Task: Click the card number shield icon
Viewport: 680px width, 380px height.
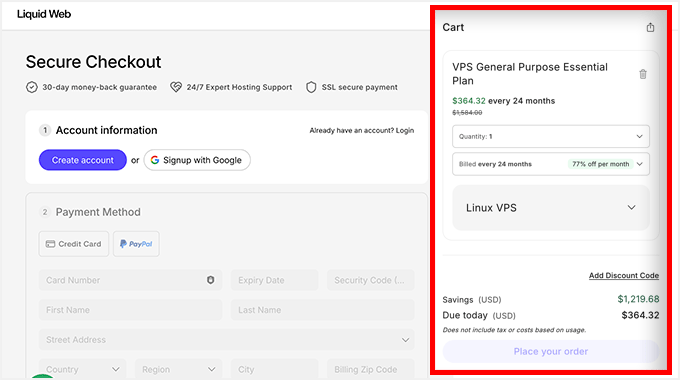Action: [x=210, y=280]
